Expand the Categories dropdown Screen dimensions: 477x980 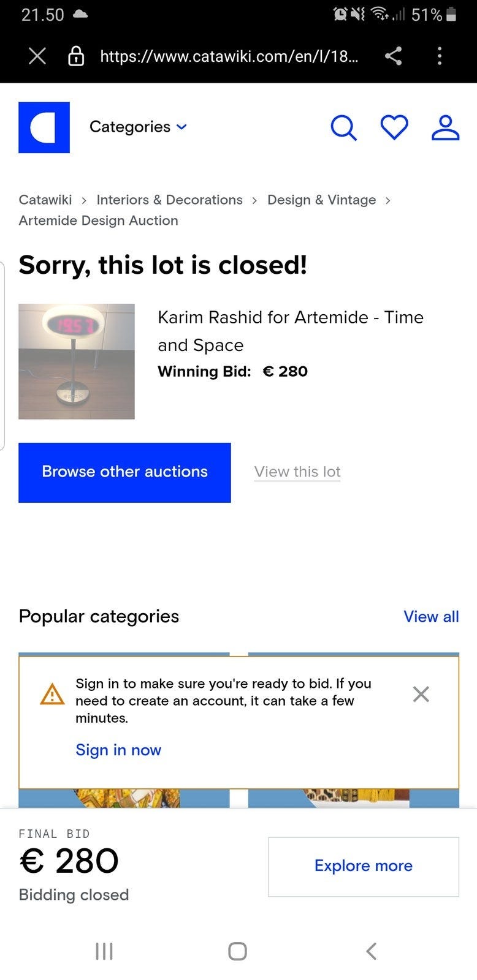point(138,127)
